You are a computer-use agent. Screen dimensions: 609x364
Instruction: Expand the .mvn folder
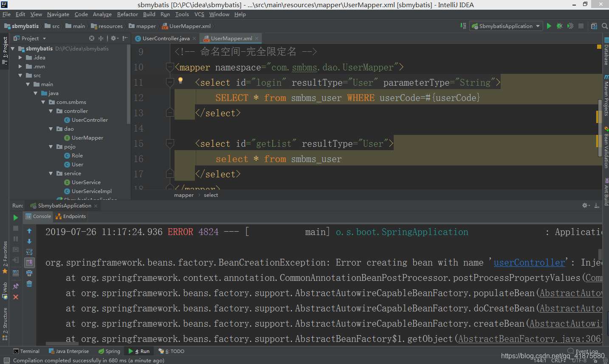pyautogui.click(x=20, y=66)
